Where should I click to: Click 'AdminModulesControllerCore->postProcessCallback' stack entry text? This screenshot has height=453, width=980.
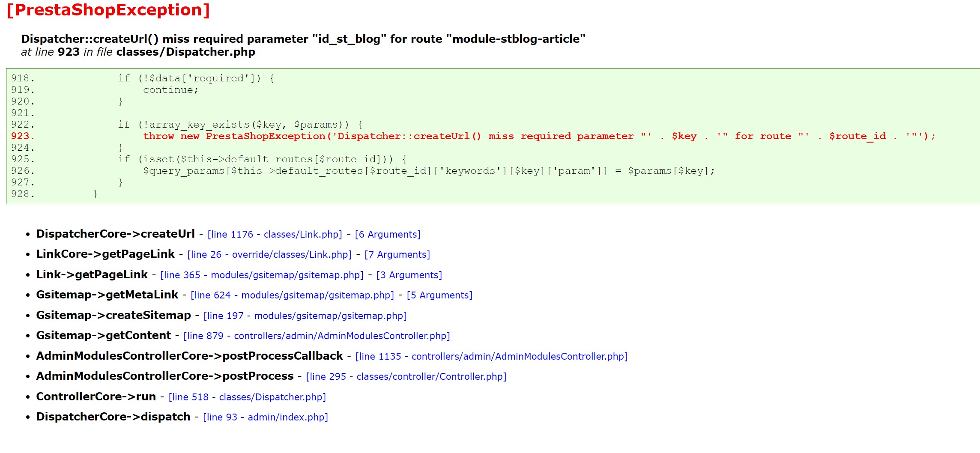point(189,356)
